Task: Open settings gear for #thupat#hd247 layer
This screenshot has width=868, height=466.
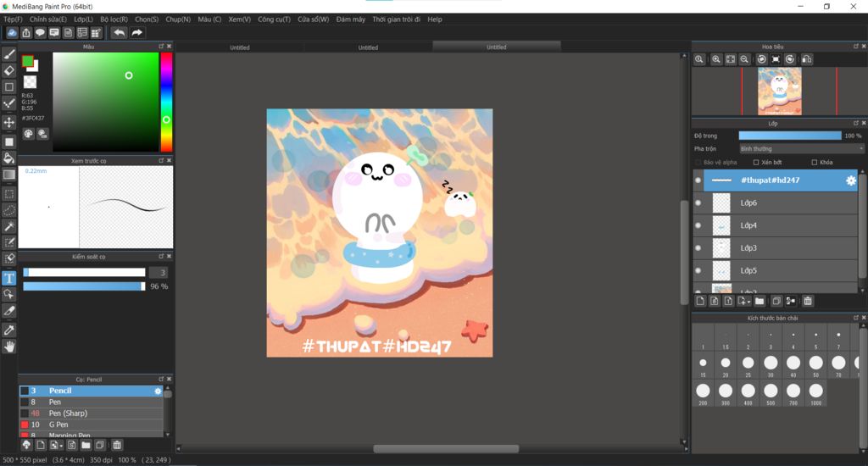Action: [x=851, y=180]
